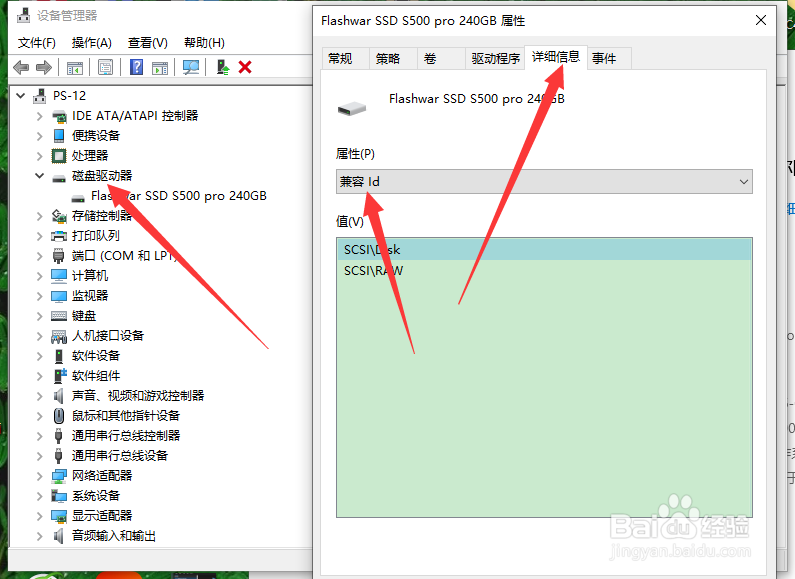Switch to the 卷 tab
795x579 pixels.
click(x=441, y=58)
